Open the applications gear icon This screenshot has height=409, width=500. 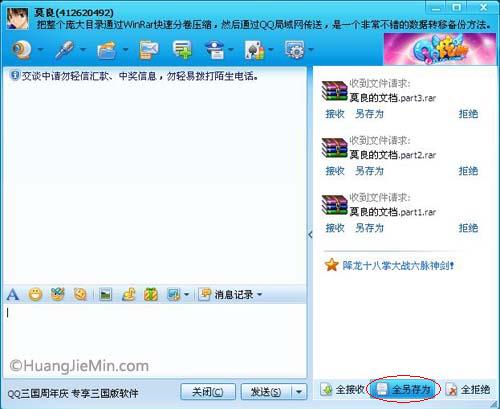(x=295, y=50)
